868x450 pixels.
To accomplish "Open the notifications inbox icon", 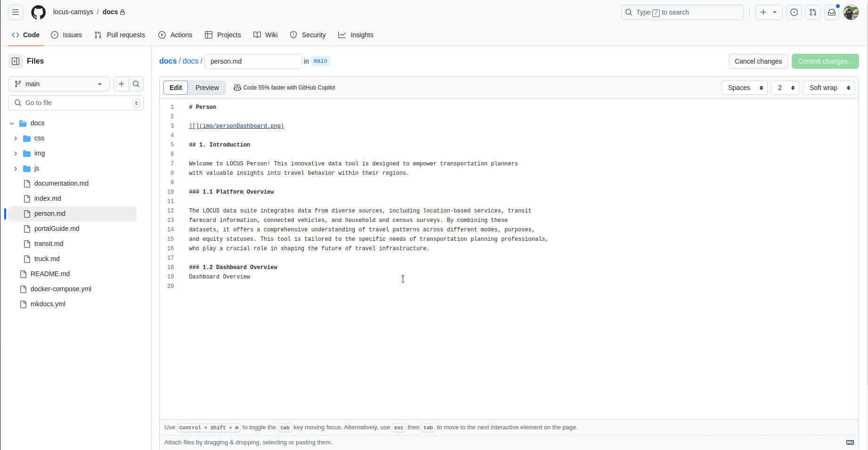I will [x=832, y=12].
